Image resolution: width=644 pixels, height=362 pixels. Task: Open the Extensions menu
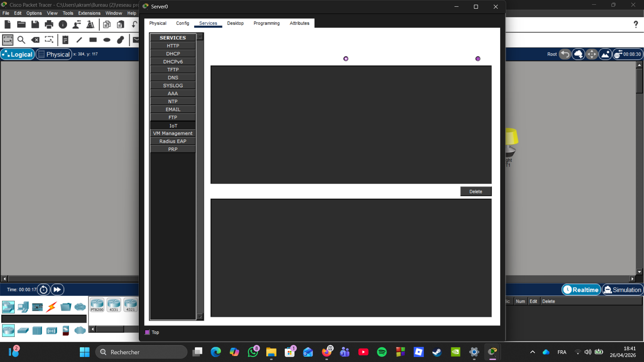(x=89, y=13)
